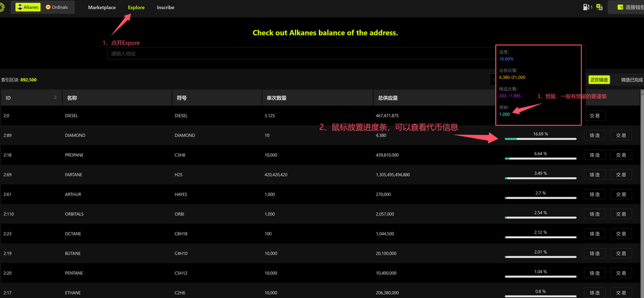Focus the 请输入地址 address input field
The height and width of the screenshot is (298, 644).
tap(301, 54)
